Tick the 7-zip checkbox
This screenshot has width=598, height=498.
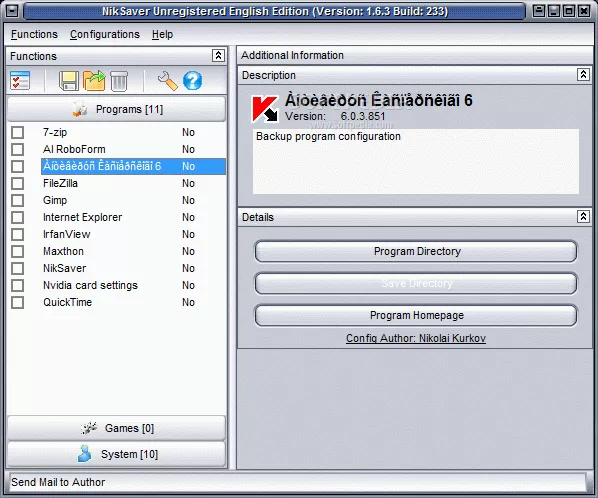click(18, 133)
